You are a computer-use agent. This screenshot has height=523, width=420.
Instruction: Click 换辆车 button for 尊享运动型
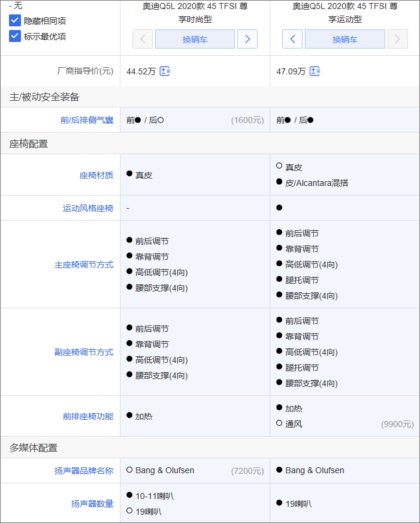point(345,39)
